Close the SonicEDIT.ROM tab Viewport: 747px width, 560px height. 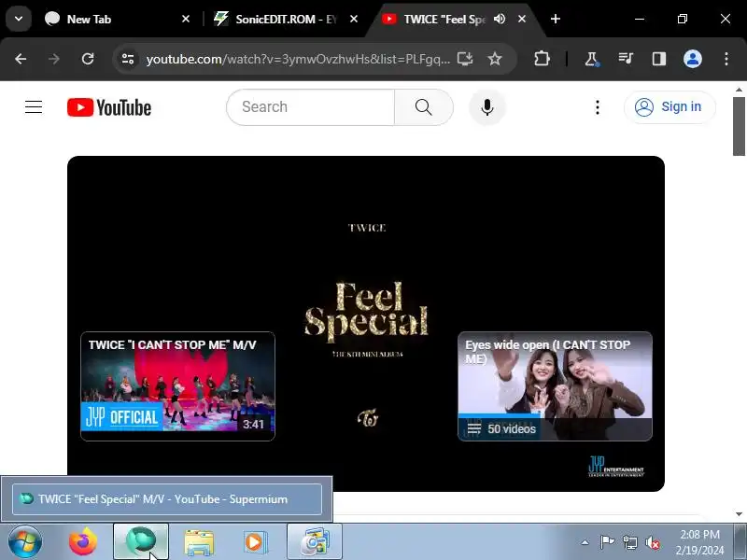pos(354,19)
